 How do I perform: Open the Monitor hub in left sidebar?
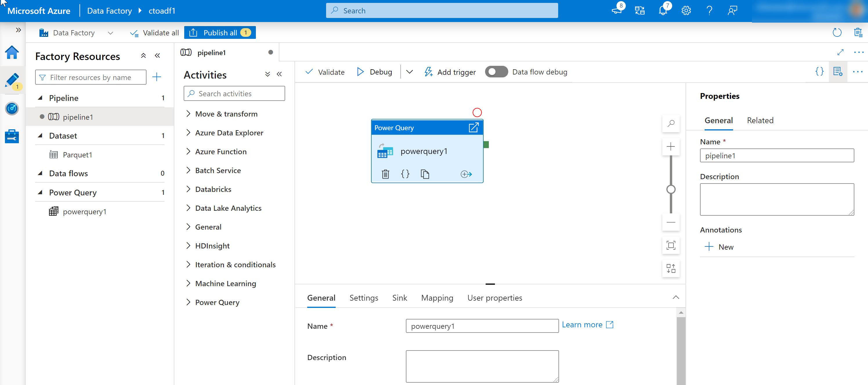coord(12,108)
